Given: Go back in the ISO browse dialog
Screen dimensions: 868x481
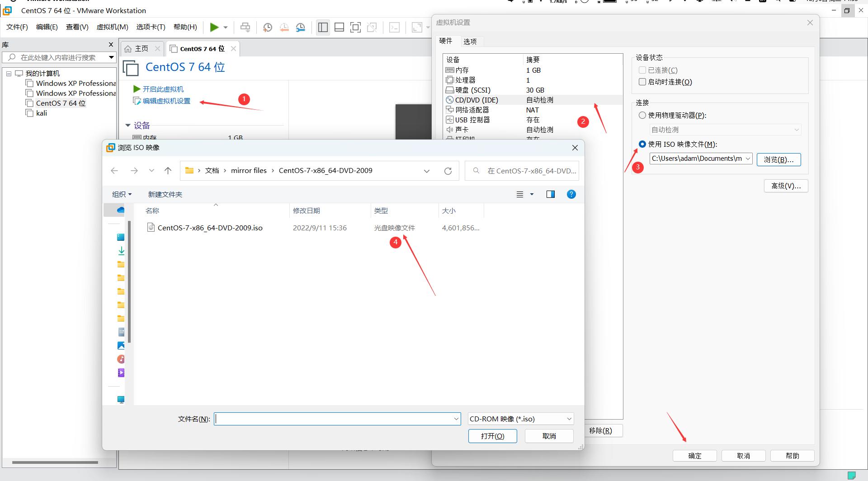Looking at the screenshot, I should click(x=114, y=171).
